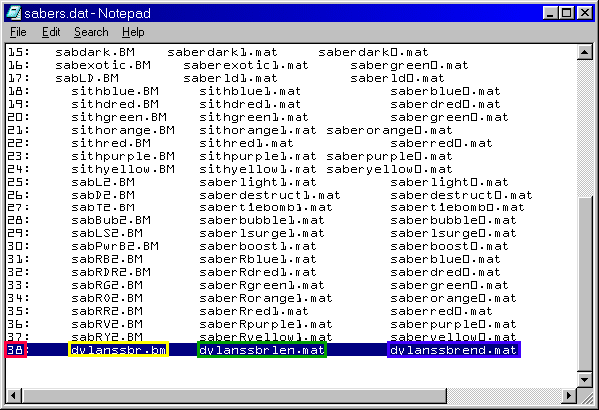The image size is (599, 410).
Task: Click sithorange.BM on line 21
Action: (123, 130)
